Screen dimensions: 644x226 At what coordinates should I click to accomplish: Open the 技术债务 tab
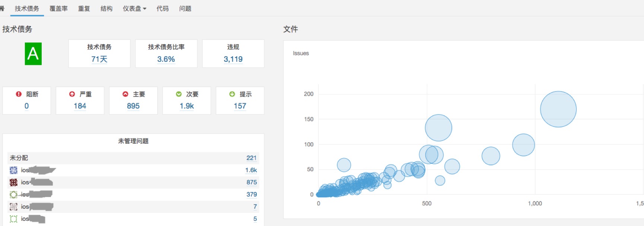[x=27, y=9]
